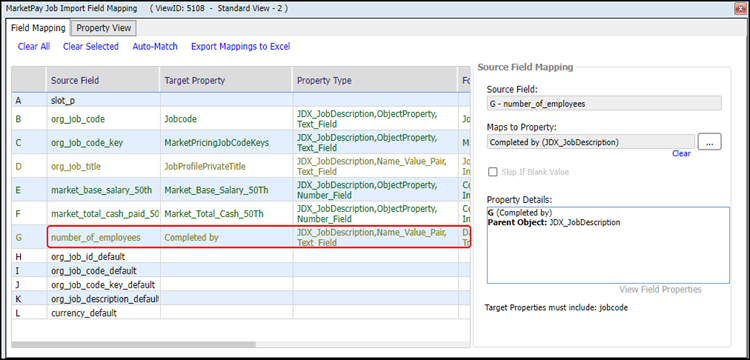Viewport: 750px width, 360px height.
Task: Clear the Maps to Property value
Action: [681, 153]
